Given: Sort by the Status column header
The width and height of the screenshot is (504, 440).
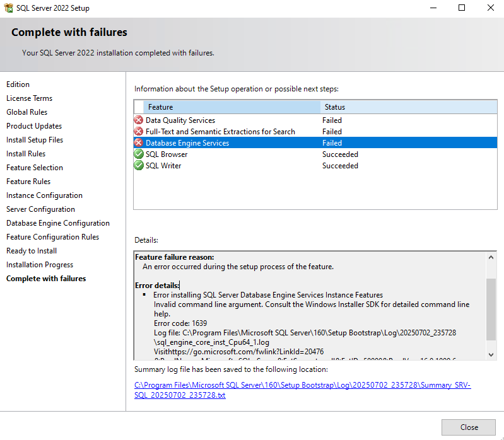Looking at the screenshot, I should coord(409,107).
